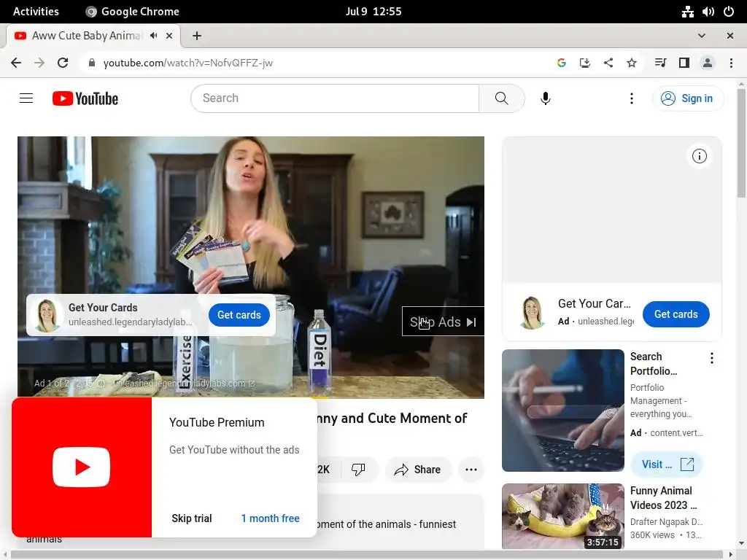Mute the tab via speaker icon
The image size is (747, 560).
pos(153,36)
